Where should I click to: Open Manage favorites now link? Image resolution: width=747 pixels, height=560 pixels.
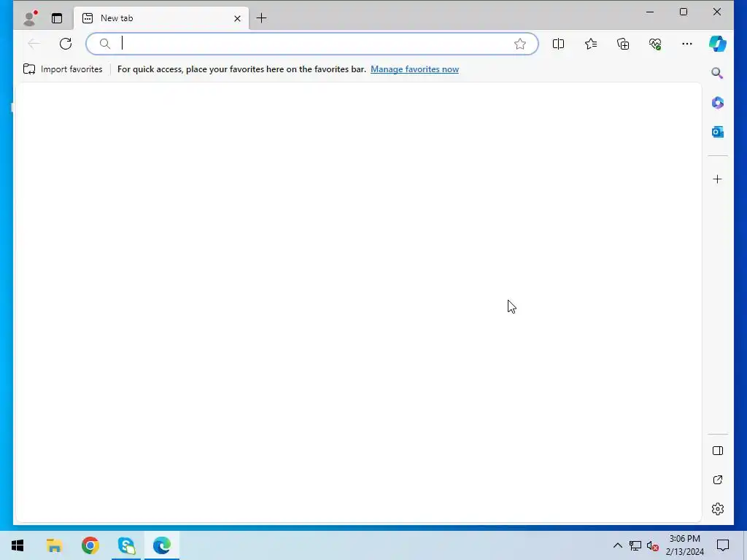coord(414,69)
